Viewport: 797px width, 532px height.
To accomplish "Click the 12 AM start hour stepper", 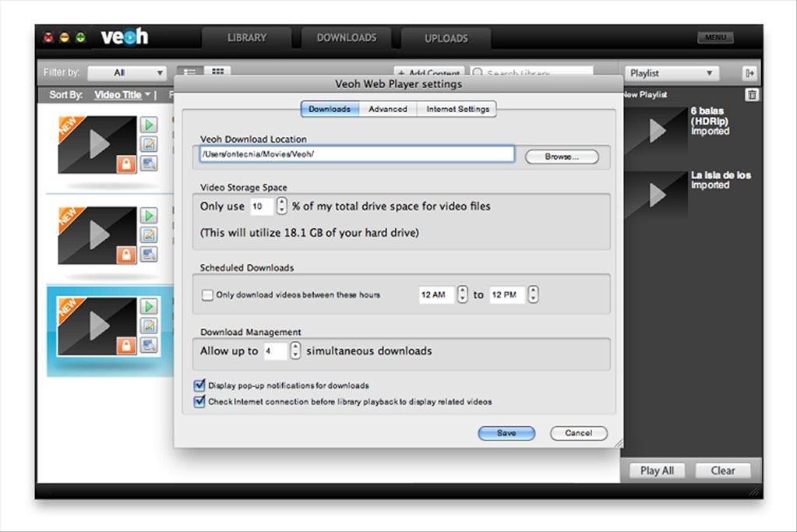I will pos(462,294).
